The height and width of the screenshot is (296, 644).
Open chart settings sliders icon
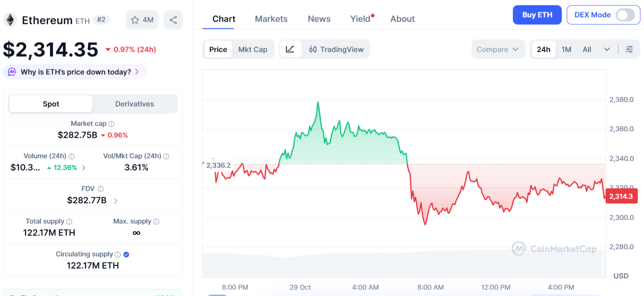pyautogui.click(x=630, y=49)
